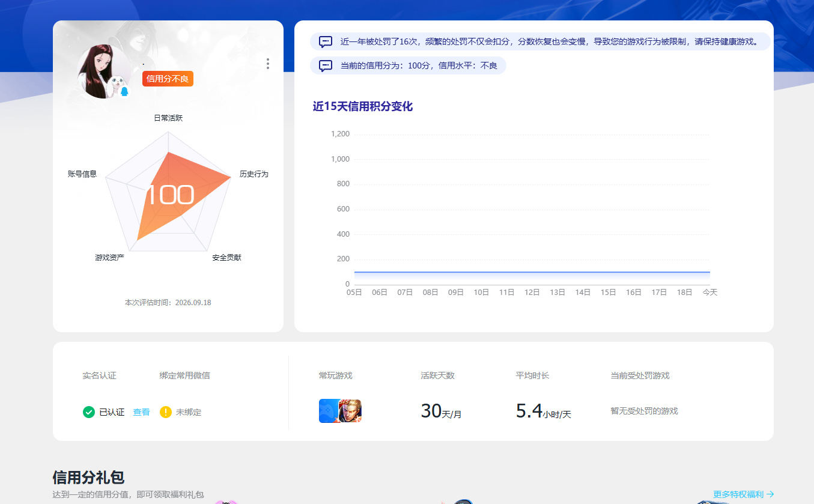
Task: Click the green verified checkmark icon
Action: pyautogui.click(x=89, y=412)
